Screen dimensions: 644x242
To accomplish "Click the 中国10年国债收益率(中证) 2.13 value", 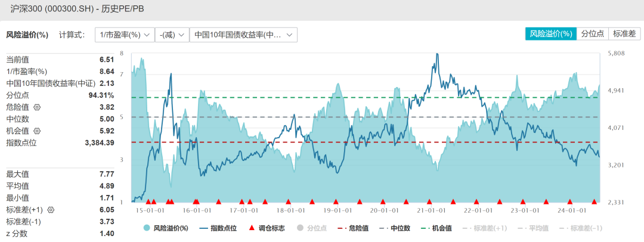I will 106,83.
